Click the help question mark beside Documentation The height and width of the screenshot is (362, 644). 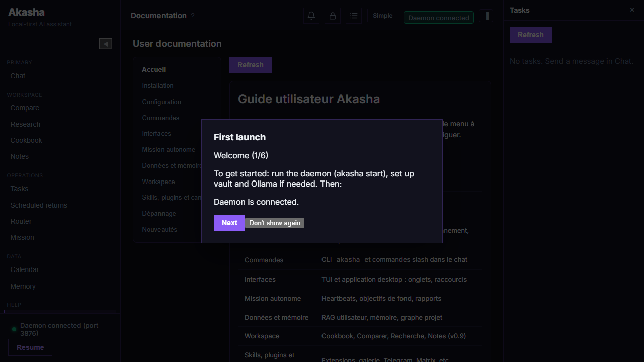pos(193,16)
